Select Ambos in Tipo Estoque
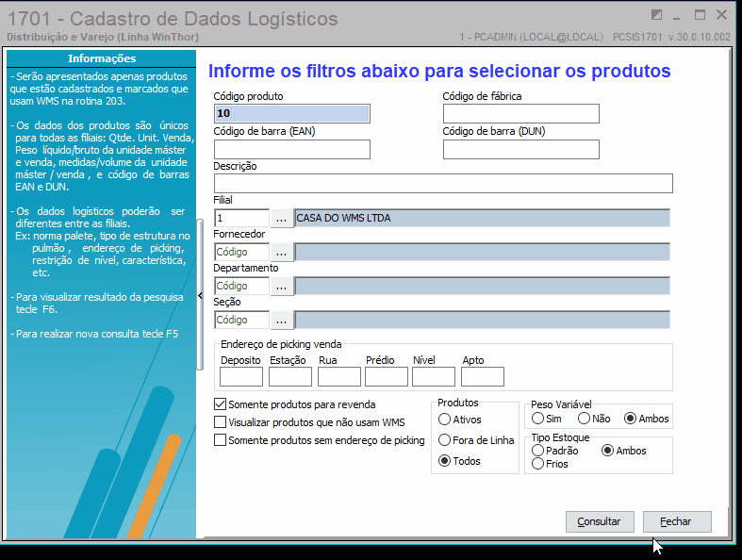742x560 pixels. click(x=607, y=451)
